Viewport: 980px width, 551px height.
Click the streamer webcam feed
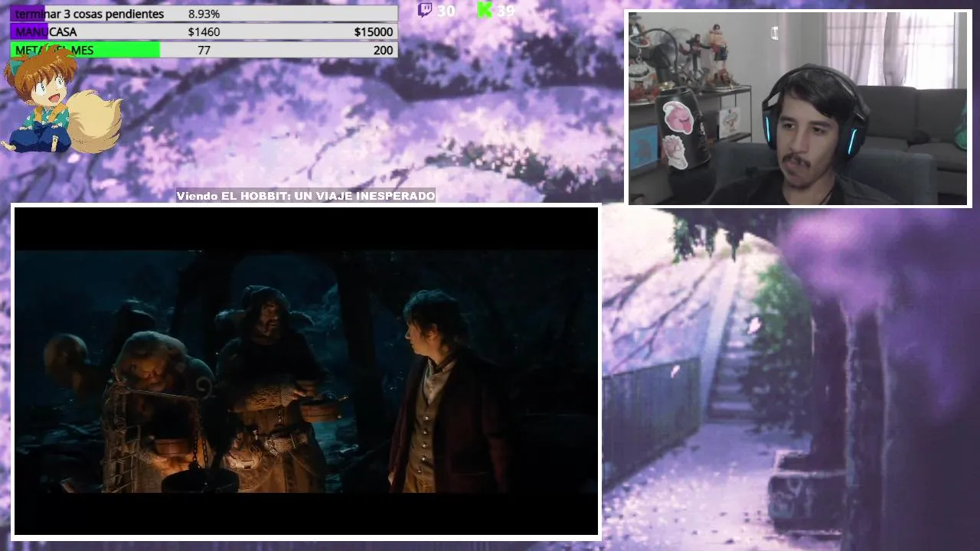799,109
